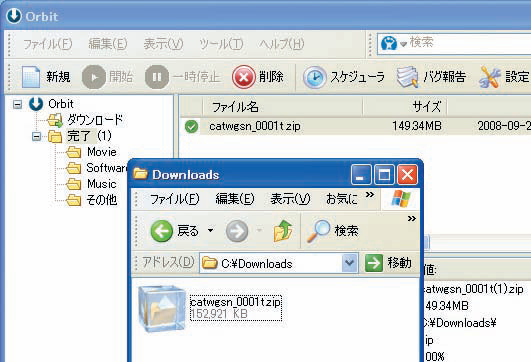
Task: Collapse the Completed (完了) tree node
Action: tap(36, 136)
